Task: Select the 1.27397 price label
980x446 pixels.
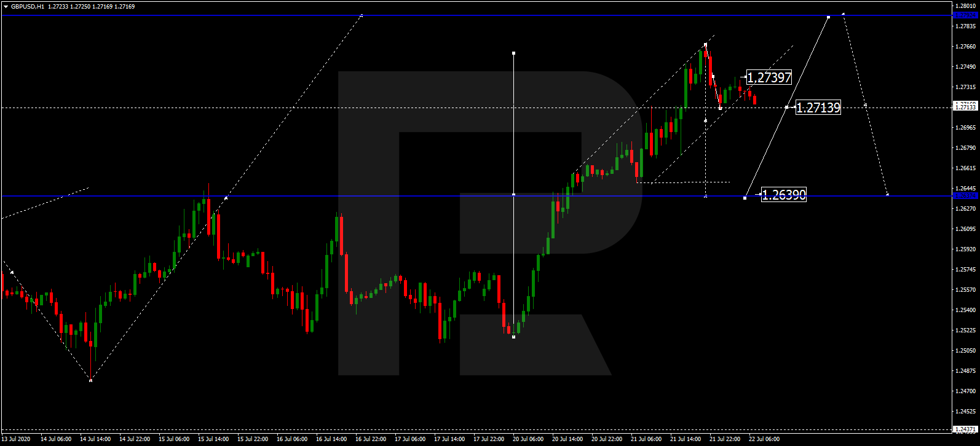Action: tap(769, 77)
